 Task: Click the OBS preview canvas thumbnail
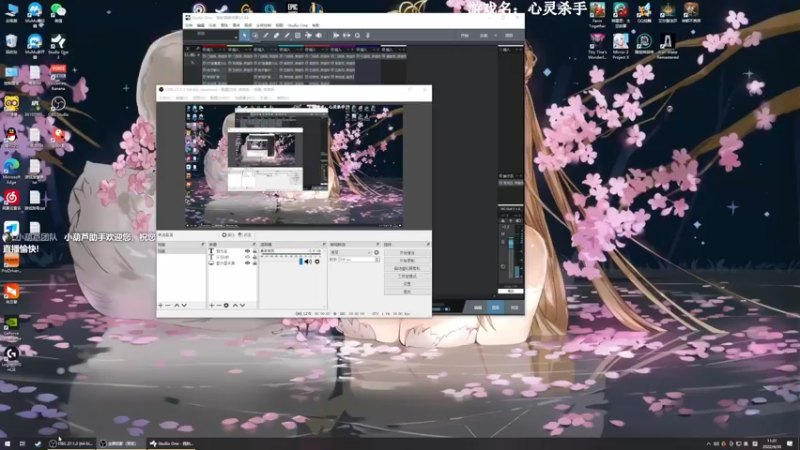coord(294,166)
